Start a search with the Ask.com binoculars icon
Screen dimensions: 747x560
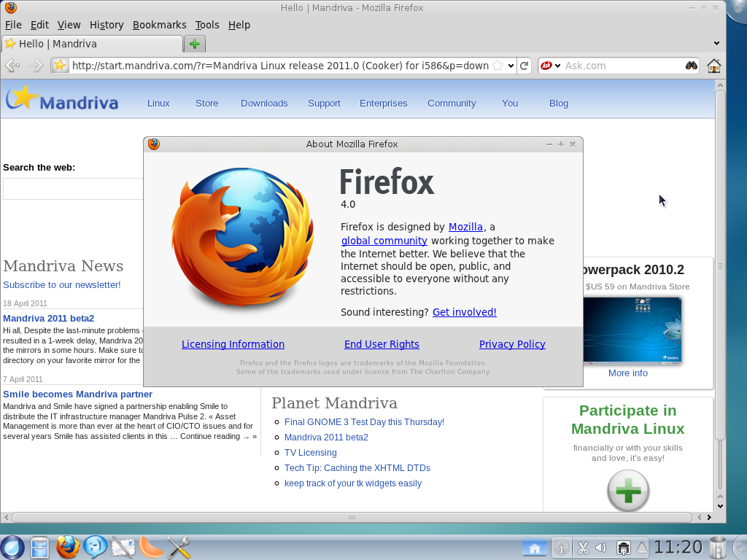(x=692, y=65)
